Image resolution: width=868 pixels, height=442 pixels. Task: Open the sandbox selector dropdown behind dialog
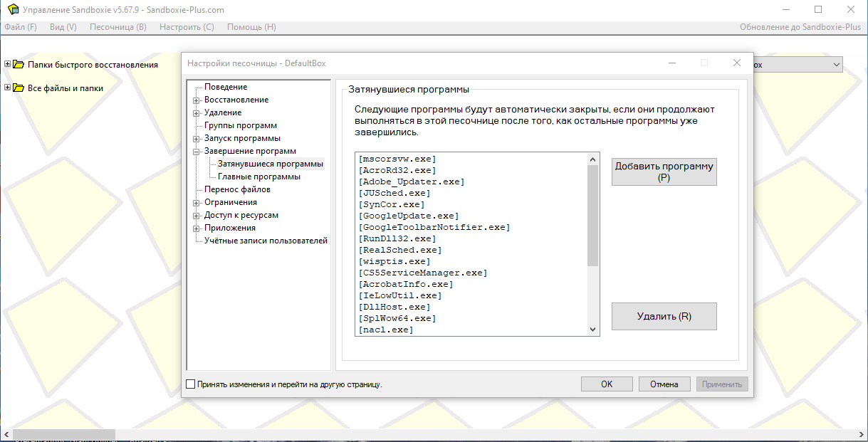pyautogui.click(x=836, y=65)
